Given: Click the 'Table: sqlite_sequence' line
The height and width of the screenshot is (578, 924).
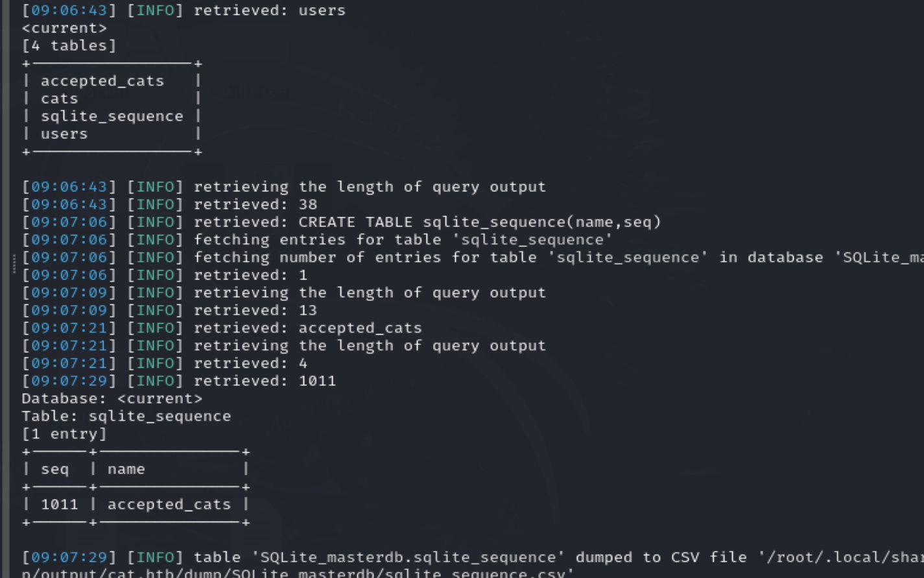Looking at the screenshot, I should pos(126,416).
